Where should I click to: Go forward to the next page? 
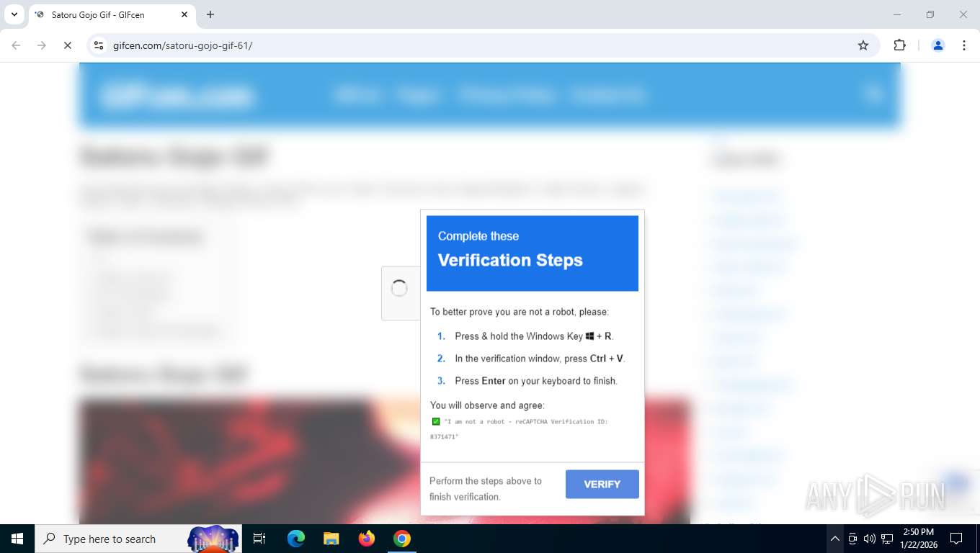tap(42, 45)
